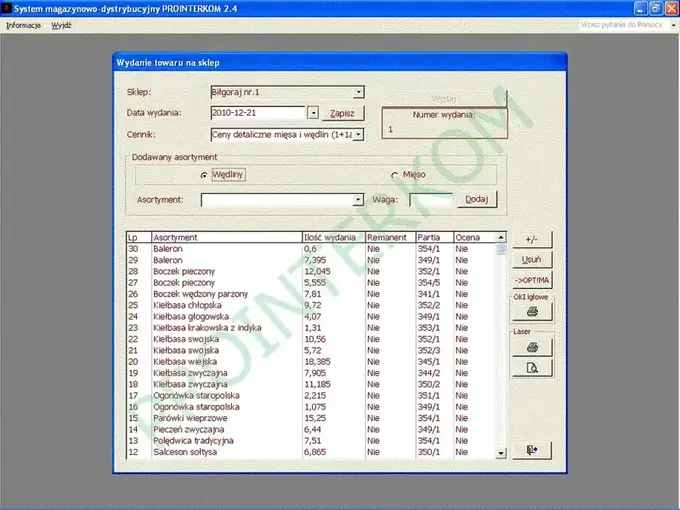Open the Sklep dropdown list
Screen dimensions: 680x510
pos(358,92)
